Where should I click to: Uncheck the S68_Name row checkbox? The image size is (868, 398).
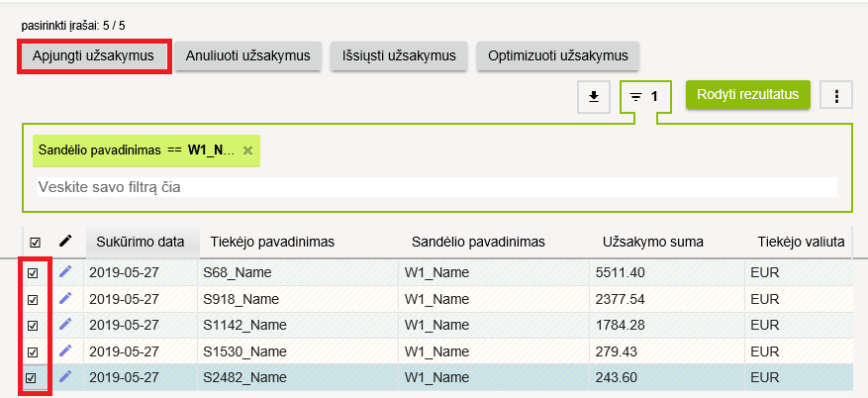point(33,272)
